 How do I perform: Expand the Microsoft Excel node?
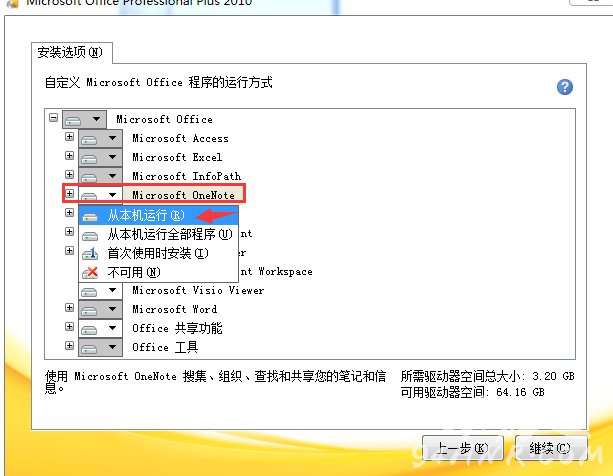coord(69,156)
